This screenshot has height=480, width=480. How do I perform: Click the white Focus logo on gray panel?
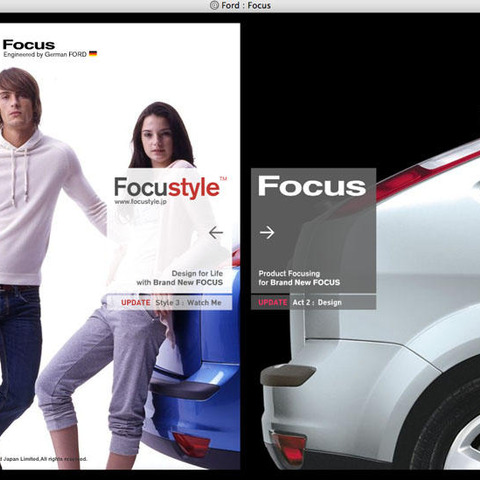pyautogui.click(x=312, y=186)
